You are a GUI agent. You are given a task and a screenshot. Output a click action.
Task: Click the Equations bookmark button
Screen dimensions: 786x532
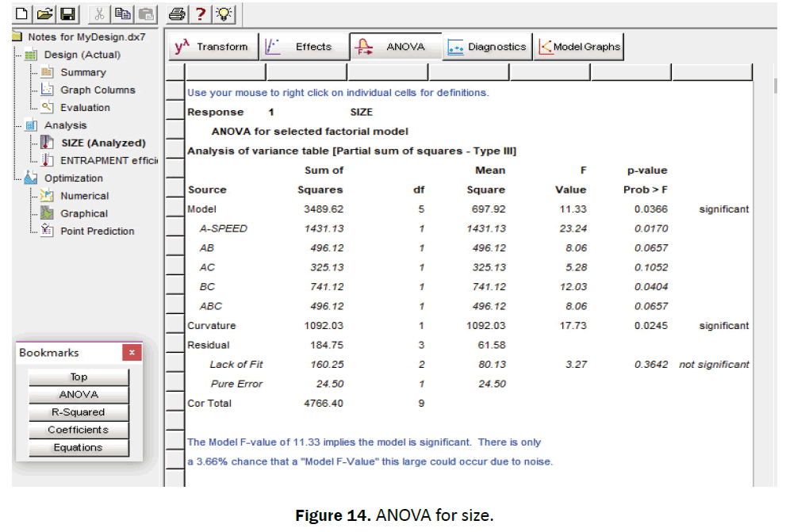tap(77, 447)
